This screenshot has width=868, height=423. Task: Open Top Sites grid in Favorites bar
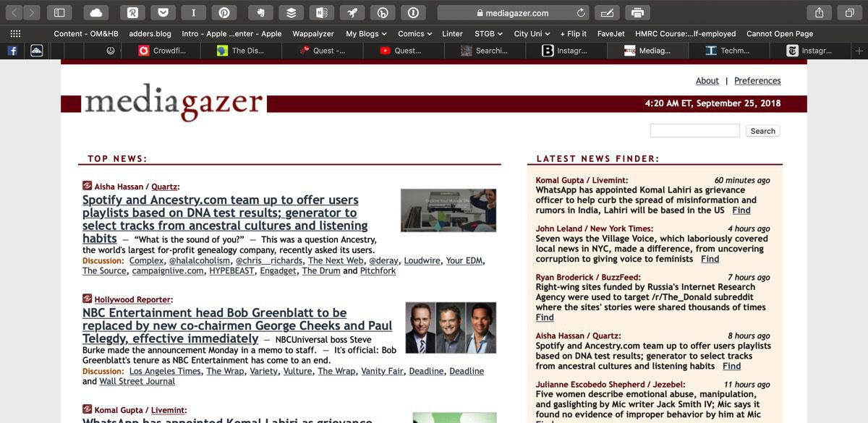(x=15, y=33)
